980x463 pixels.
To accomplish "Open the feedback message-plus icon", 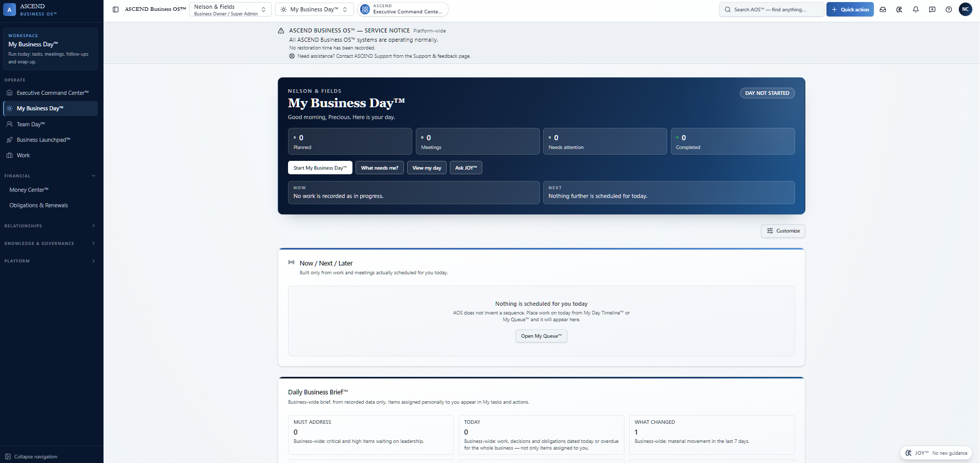I will pos(932,9).
